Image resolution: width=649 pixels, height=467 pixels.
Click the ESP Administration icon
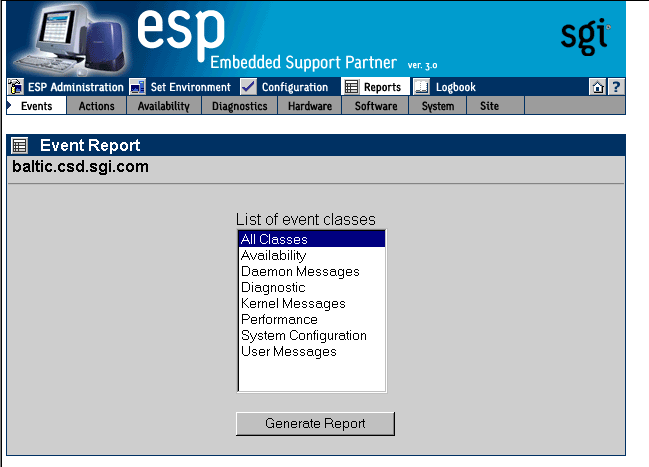(x=15, y=87)
